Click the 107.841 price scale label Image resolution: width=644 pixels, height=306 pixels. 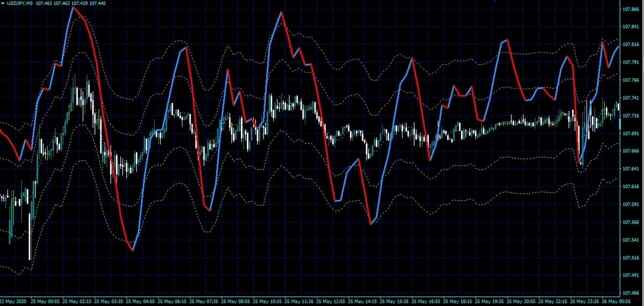click(630, 27)
